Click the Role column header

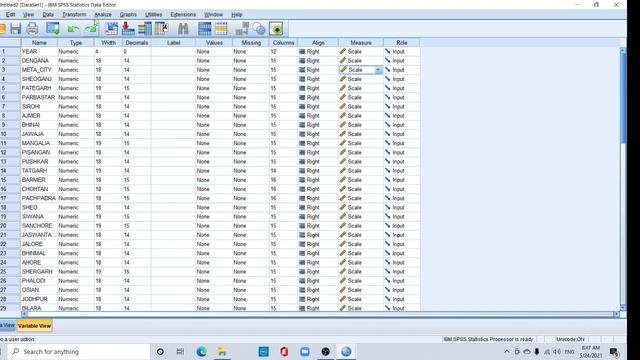[402, 42]
